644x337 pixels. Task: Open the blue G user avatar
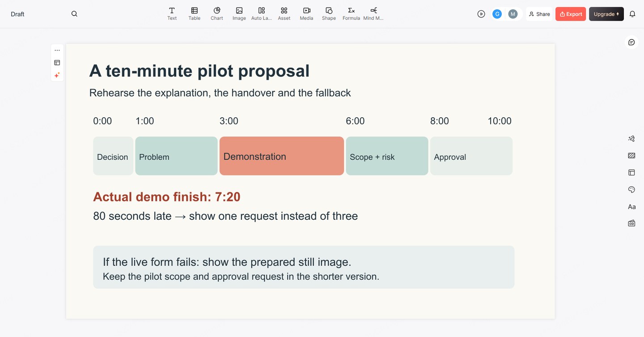497,14
